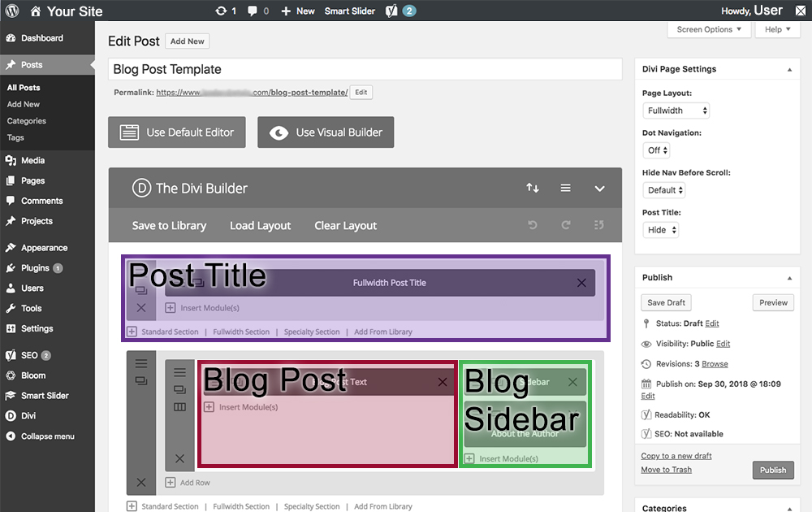The width and height of the screenshot is (812, 512).
Task: Click Clear Layout
Action: click(x=345, y=225)
